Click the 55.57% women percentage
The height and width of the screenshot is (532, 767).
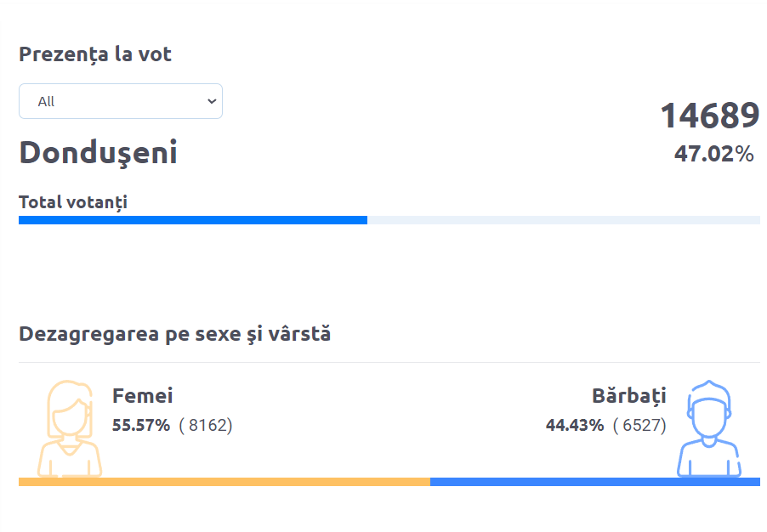coord(141,426)
